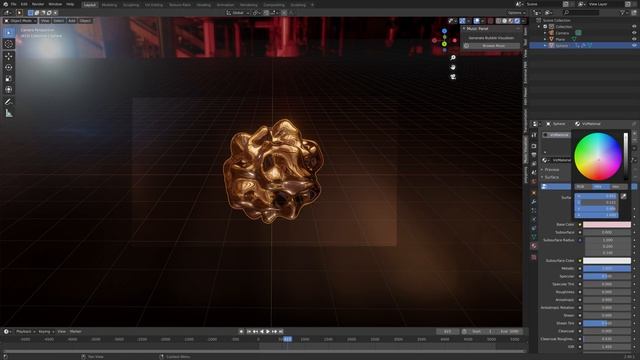Open the Render menu
640x360 pixels.
pyautogui.click(x=38, y=4)
